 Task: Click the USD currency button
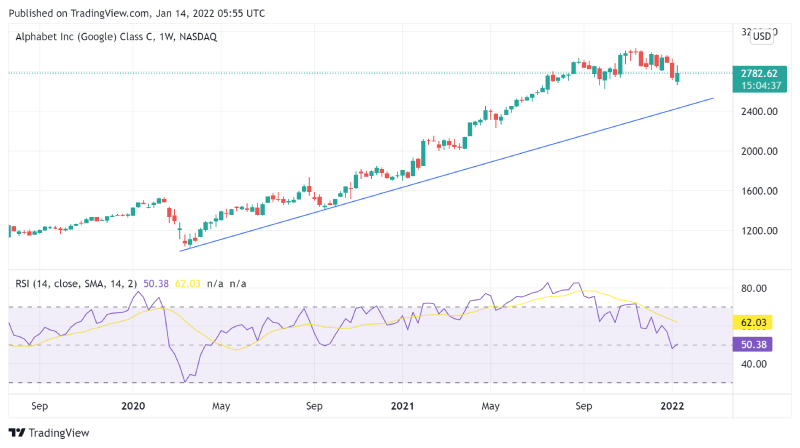[x=762, y=36]
